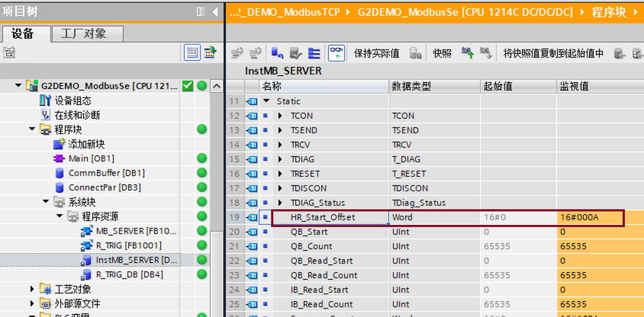The width and height of the screenshot is (644, 317).
Task: Click the 保持实际值 button
Action: coord(376,53)
